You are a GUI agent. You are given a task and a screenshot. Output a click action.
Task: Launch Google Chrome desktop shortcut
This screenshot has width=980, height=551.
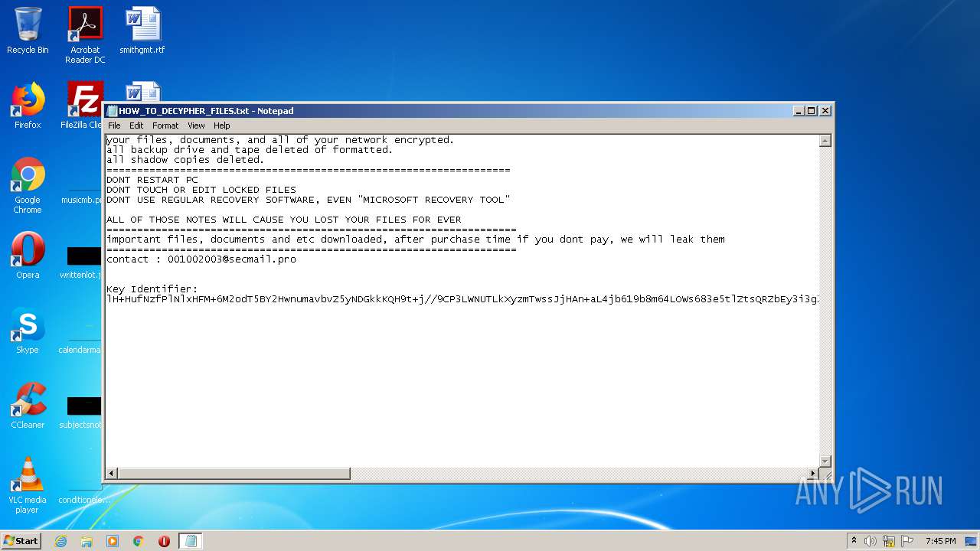click(x=28, y=186)
